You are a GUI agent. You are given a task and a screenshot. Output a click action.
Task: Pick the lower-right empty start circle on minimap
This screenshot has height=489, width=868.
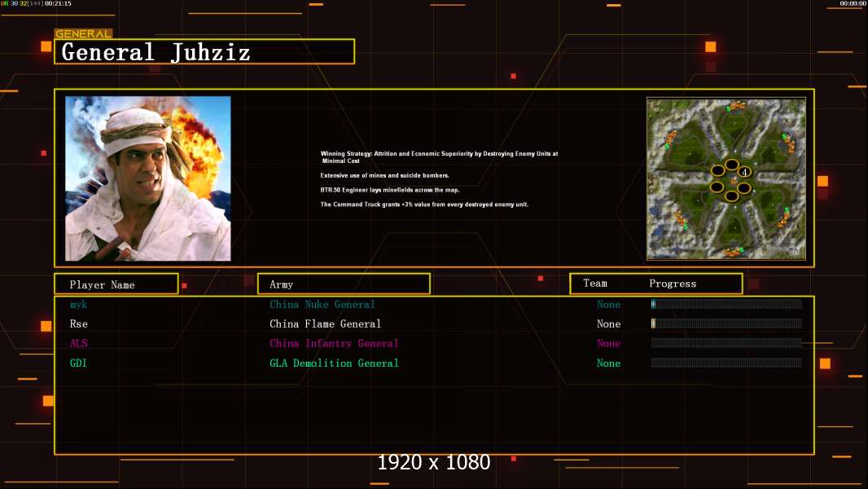(x=744, y=188)
